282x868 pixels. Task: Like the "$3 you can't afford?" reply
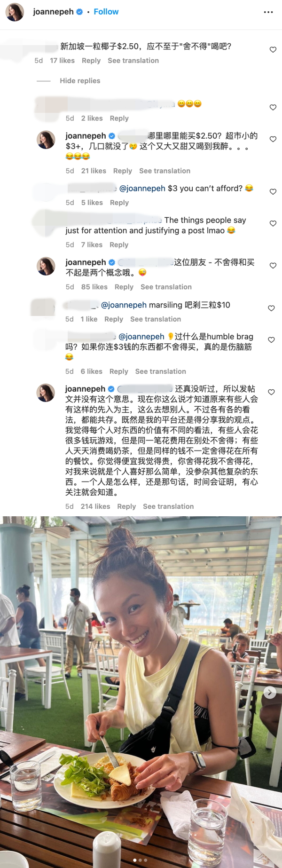[x=273, y=191]
